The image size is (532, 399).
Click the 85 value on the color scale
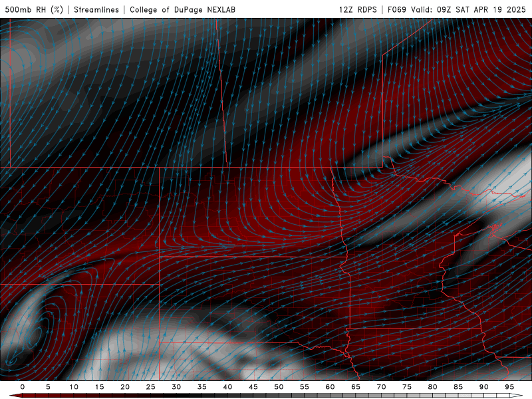[x=458, y=387]
